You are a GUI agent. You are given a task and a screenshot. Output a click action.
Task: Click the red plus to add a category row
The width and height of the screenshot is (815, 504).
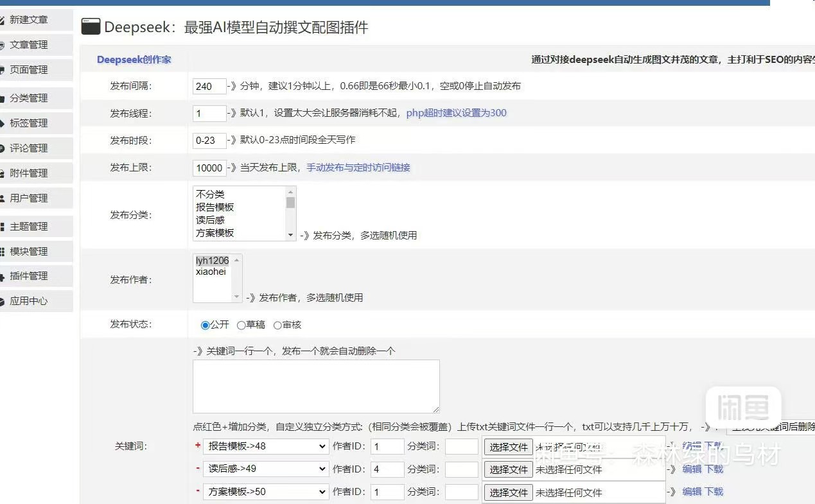(x=198, y=445)
